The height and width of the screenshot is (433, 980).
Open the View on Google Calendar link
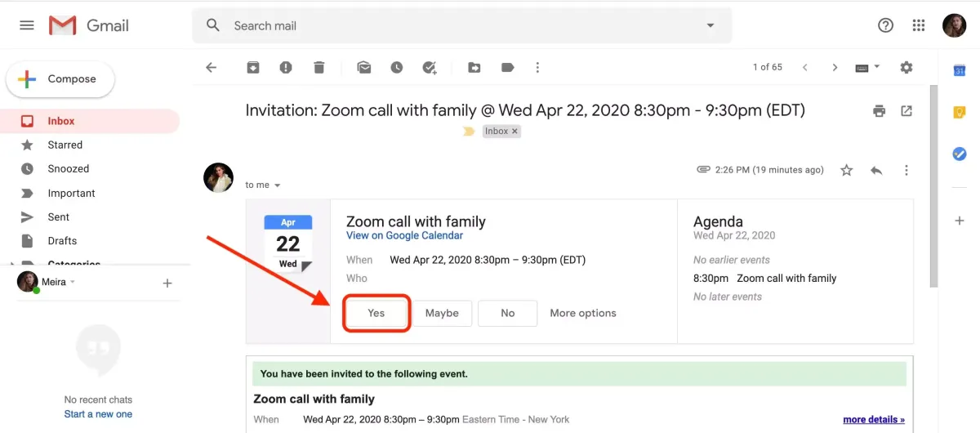[x=404, y=235]
